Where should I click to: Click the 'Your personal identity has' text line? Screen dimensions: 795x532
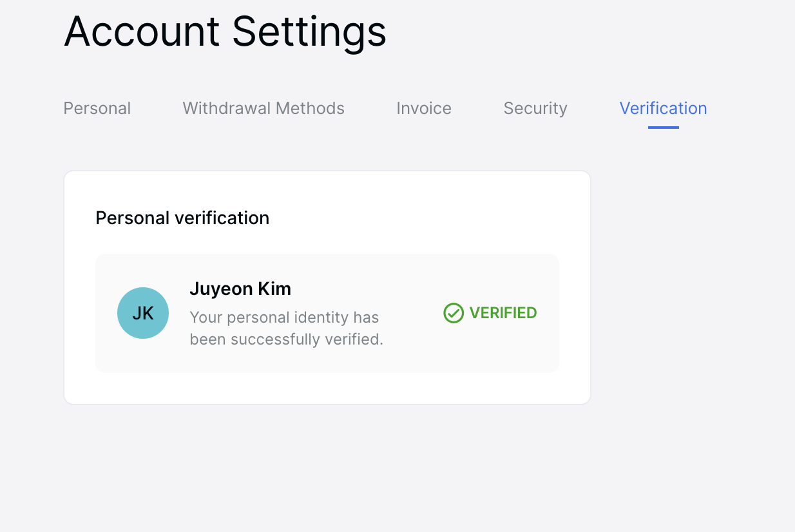tap(284, 318)
